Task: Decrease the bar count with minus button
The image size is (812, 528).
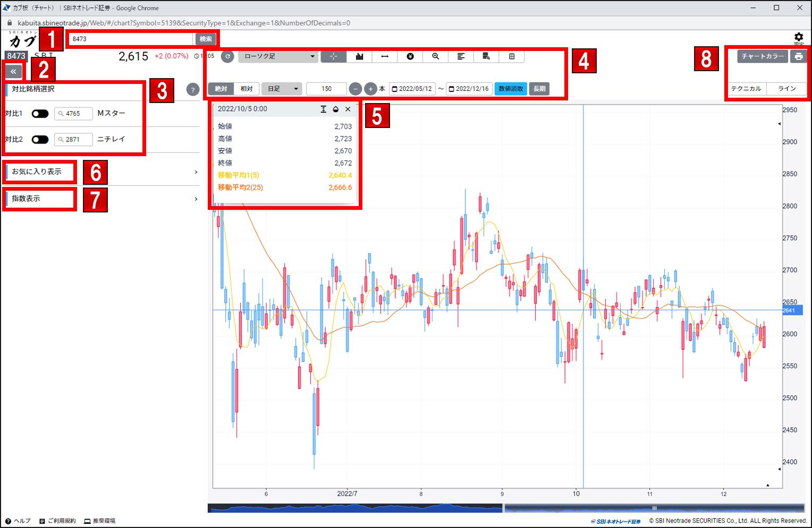Action: (x=356, y=89)
